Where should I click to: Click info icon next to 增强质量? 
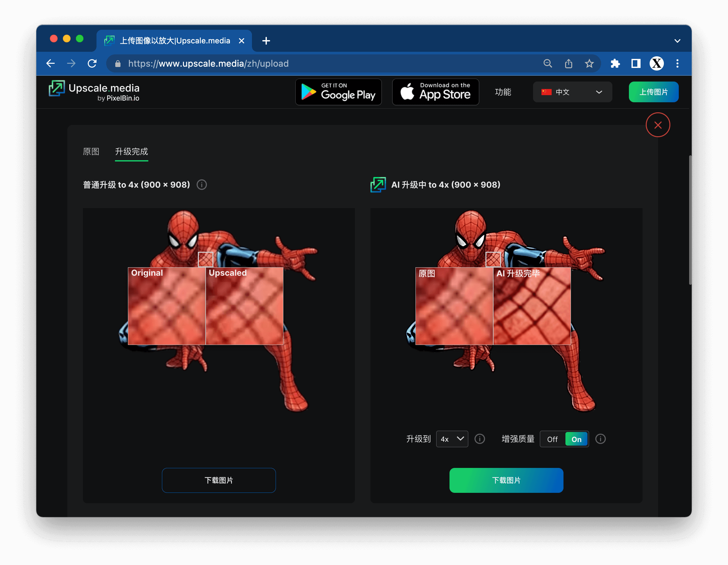click(600, 439)
